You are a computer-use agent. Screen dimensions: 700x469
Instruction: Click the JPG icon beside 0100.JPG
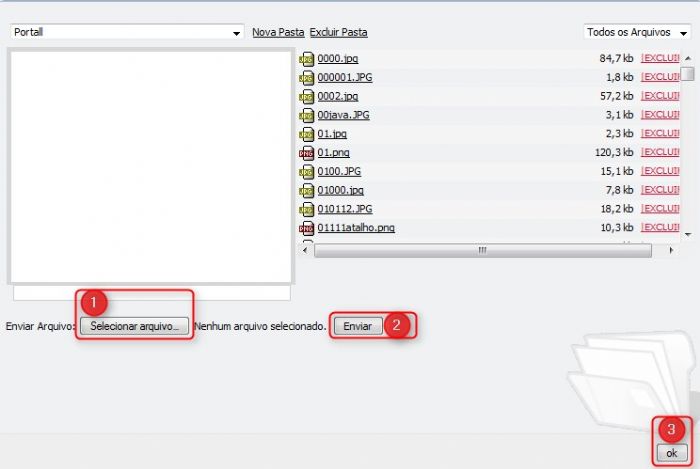coord(306,172)
